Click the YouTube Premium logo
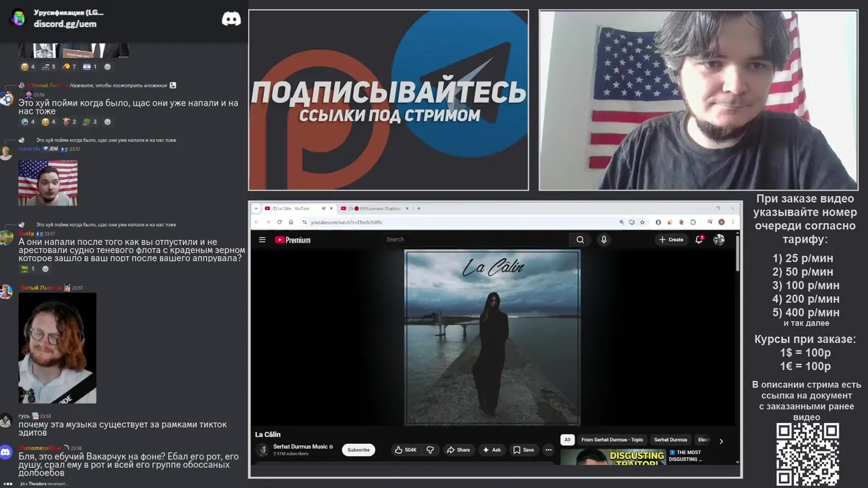 tap(292, 240)
